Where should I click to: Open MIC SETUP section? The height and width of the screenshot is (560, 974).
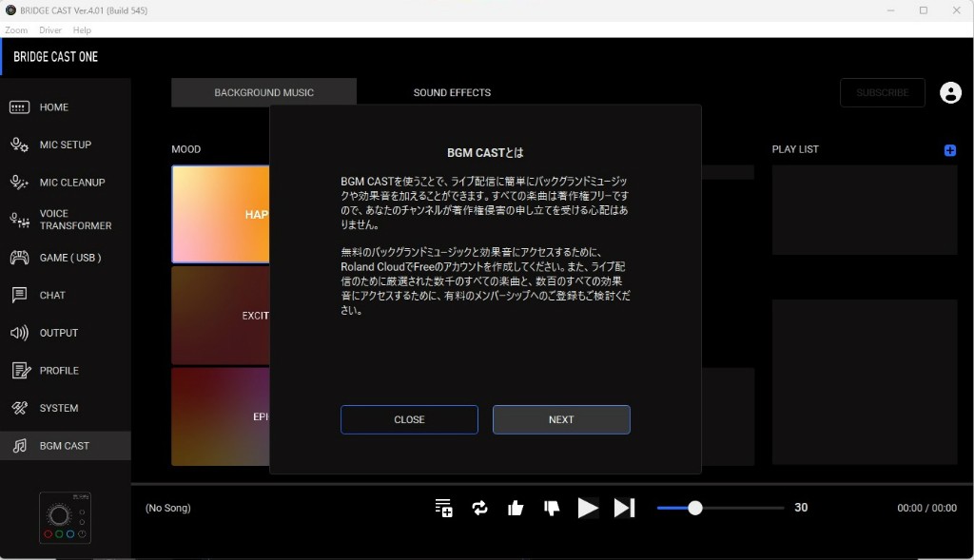(66, 145)
